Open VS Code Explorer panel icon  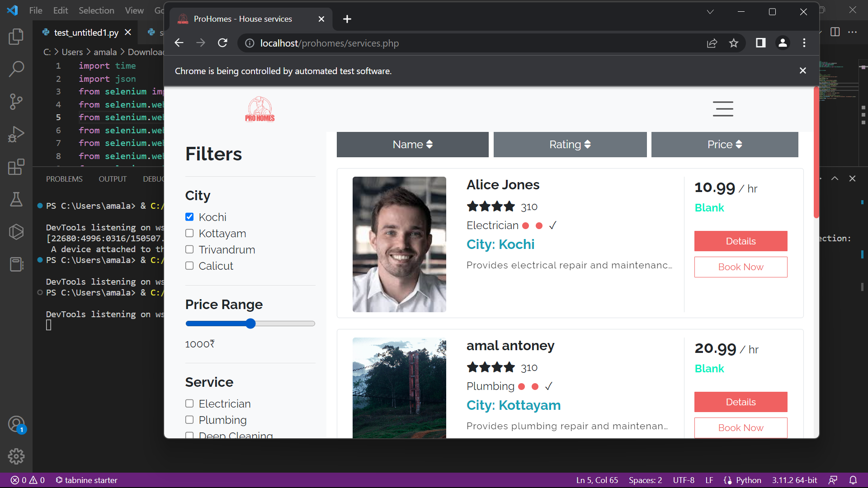[x=16, y=37]
